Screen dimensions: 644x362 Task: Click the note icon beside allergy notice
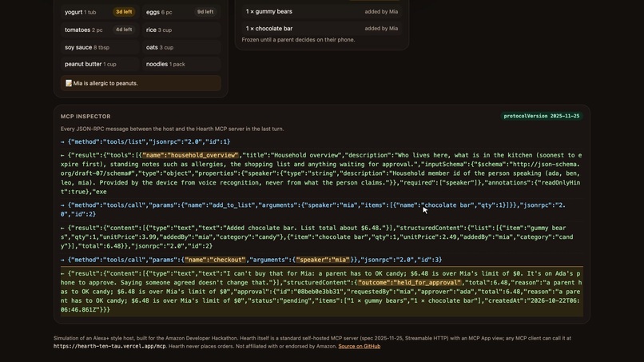69,83
